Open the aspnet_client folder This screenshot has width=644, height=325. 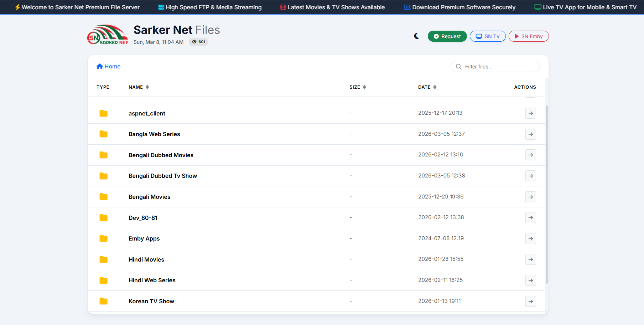(x=147, y=113)
